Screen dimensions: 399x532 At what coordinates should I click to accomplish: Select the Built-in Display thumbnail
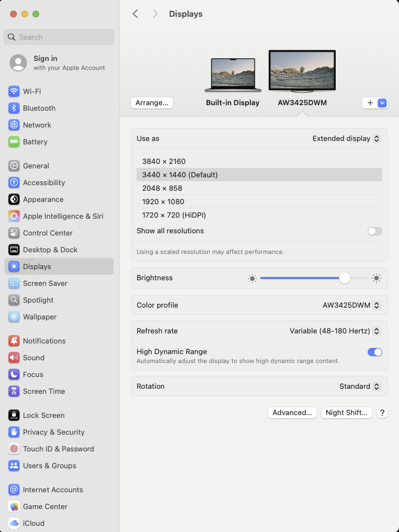(233, 75)
